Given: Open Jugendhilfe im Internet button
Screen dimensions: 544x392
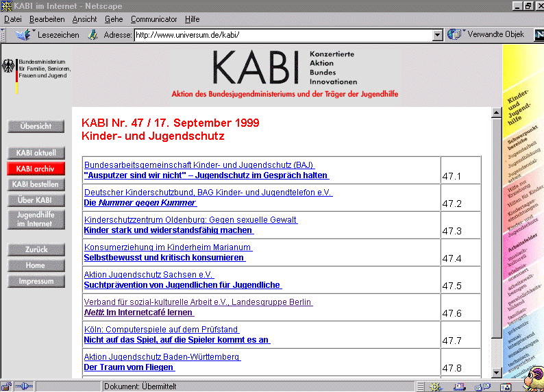Looking at the screenshot, I should (36, 219).
